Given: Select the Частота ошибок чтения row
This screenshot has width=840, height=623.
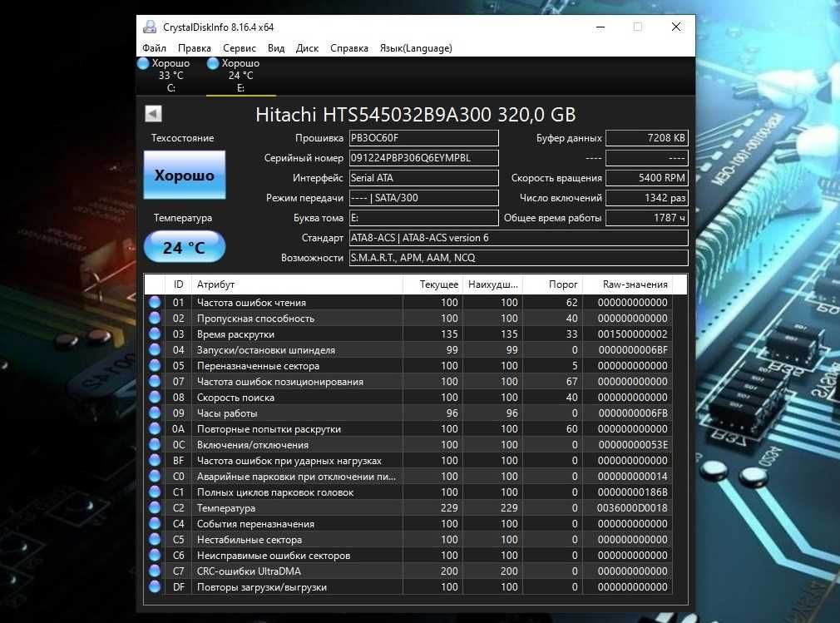Looking at the screenshot, I should (408, 302).
